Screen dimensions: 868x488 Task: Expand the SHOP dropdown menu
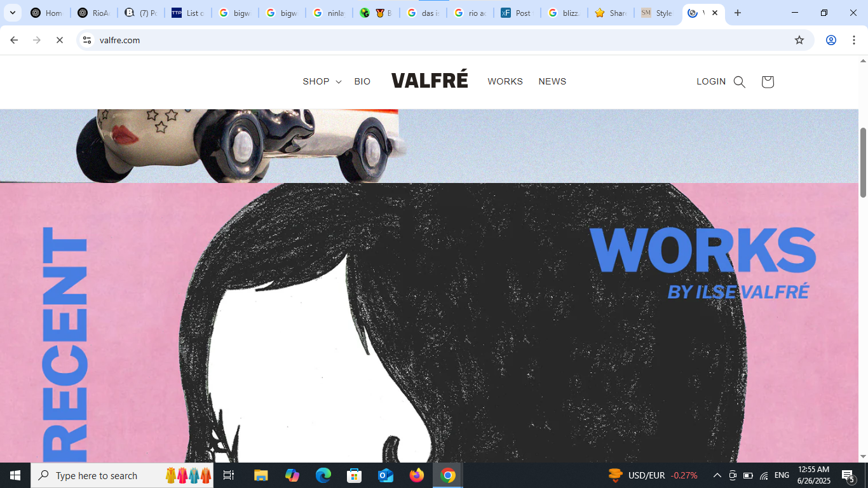tap(322, 81)
